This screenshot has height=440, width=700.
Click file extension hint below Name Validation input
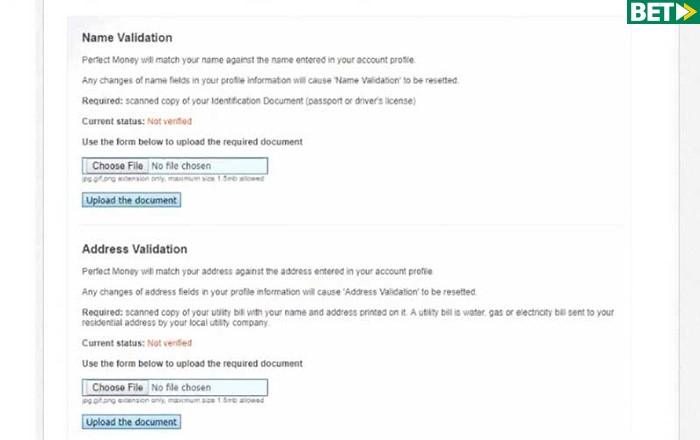(172, 180)
